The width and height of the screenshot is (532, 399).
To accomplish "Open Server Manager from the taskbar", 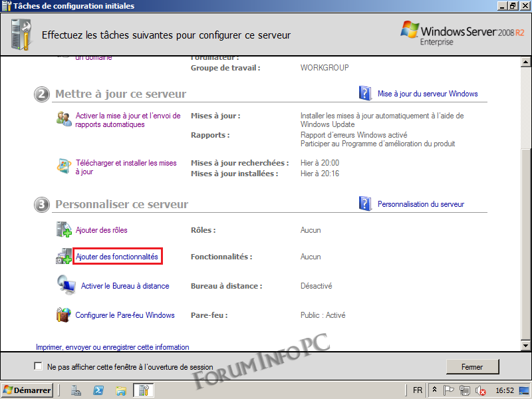I will click(x=76, y=390).
